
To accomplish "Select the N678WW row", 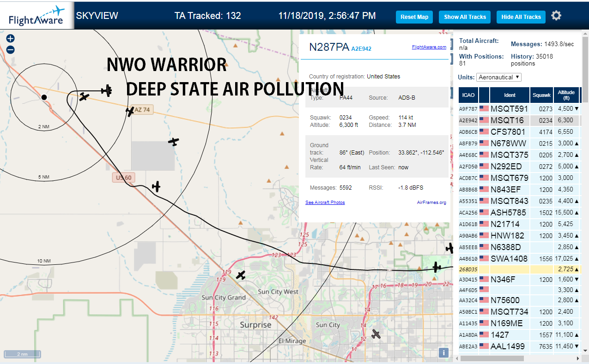I will coord(519,143).
